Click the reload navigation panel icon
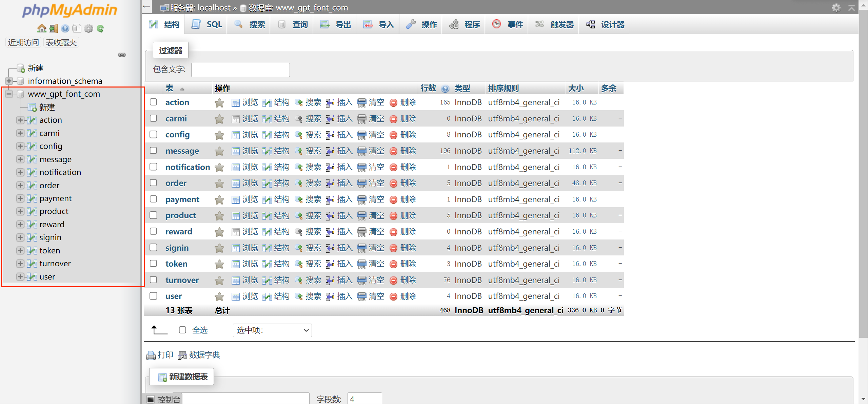The image size is (868, 404). pos(100,28)
